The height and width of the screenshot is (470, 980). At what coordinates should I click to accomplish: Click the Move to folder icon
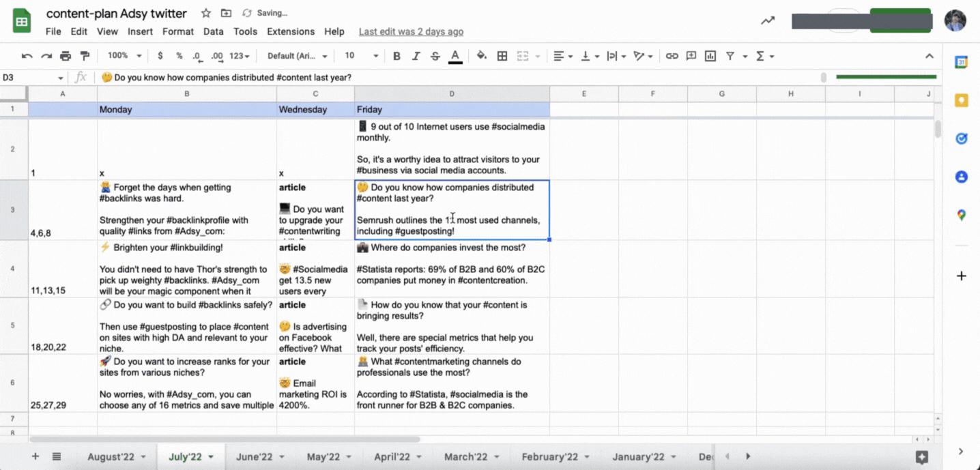[x=227, y=13]
